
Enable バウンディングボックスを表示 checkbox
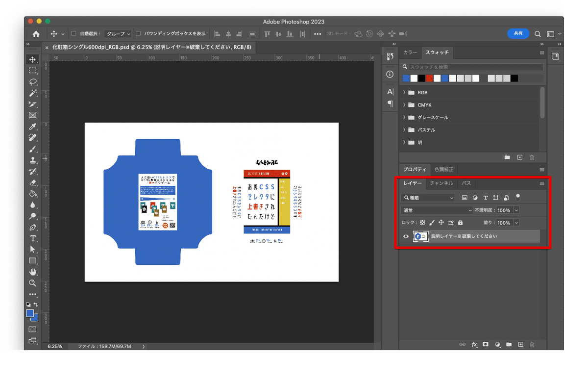[138, 34]
